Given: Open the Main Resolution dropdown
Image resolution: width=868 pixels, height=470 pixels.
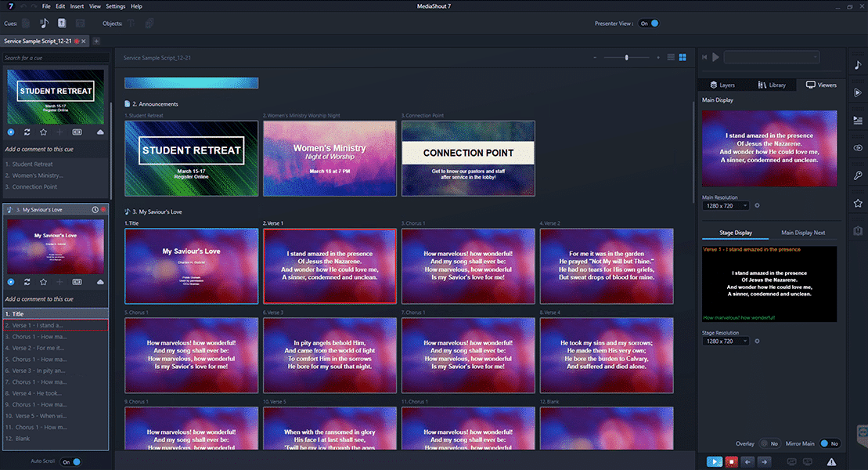Looking at the screenshot, I should pos(725,206).
